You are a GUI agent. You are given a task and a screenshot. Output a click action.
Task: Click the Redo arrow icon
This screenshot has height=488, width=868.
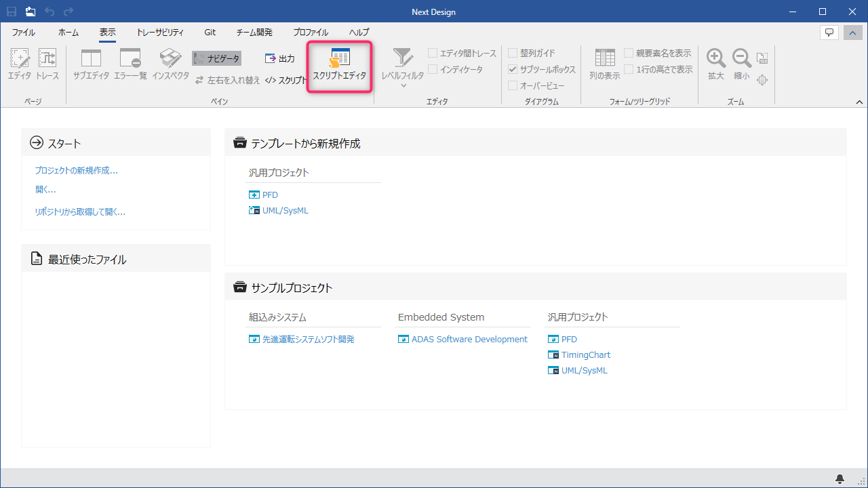point(68,12)
